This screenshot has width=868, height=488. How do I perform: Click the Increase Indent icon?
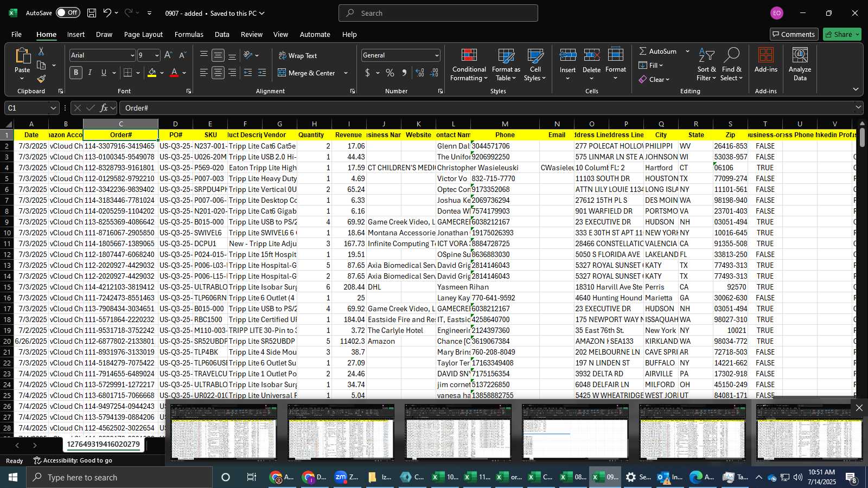(x=262, y=73)
